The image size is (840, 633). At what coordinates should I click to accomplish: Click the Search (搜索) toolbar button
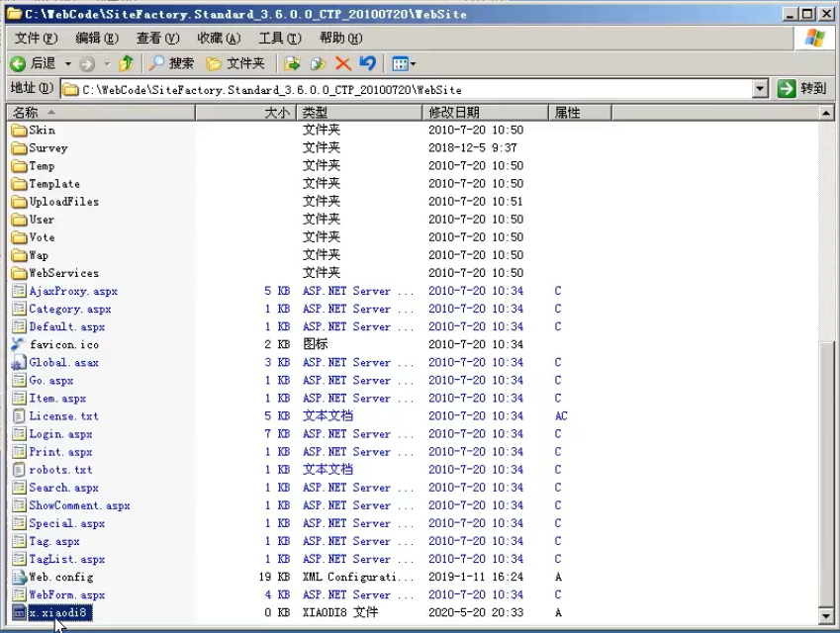[172, 63]
